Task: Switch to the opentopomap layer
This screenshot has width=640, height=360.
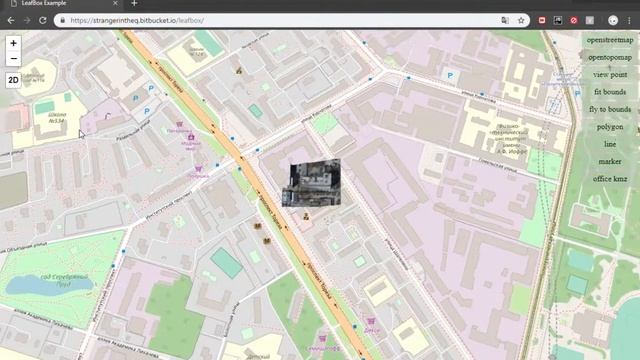Action: (610, 58)
